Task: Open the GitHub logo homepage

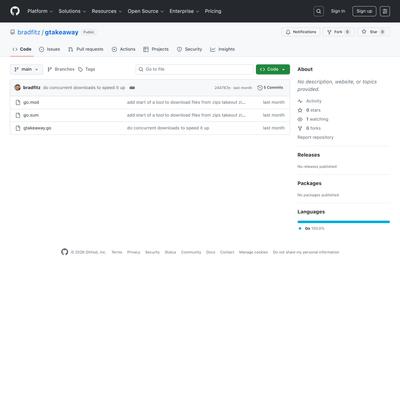Action: pyautogui.click(x=15, y=11)
